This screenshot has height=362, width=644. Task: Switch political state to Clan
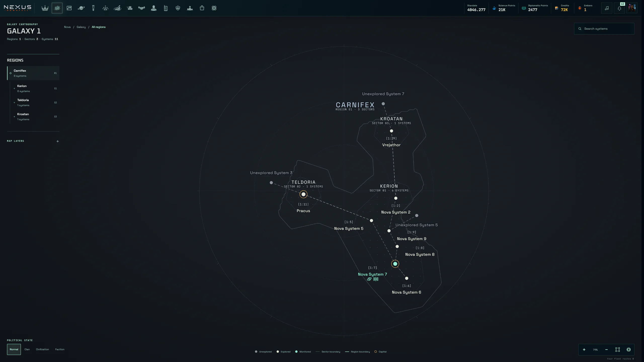click(27, 349)
